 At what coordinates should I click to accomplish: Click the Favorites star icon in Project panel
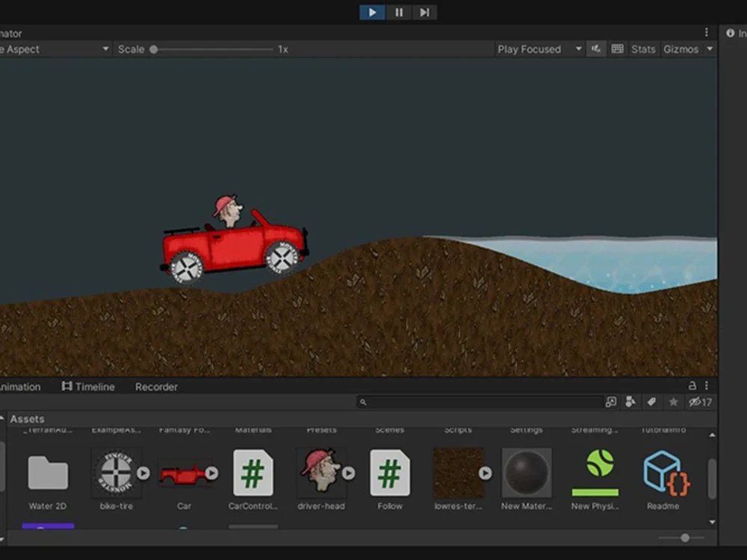pyautogui.click(x=673, y=402)
